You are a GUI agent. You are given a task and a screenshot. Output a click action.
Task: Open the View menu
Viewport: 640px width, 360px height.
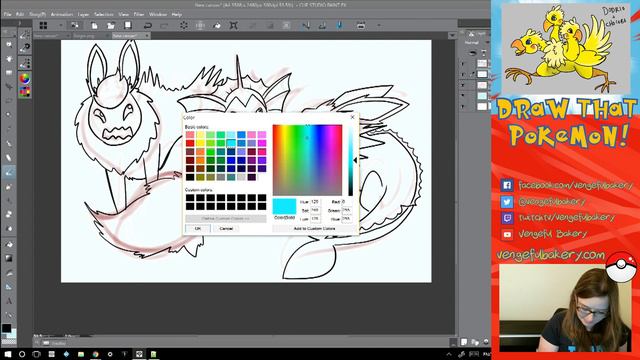tap(124, 14)
